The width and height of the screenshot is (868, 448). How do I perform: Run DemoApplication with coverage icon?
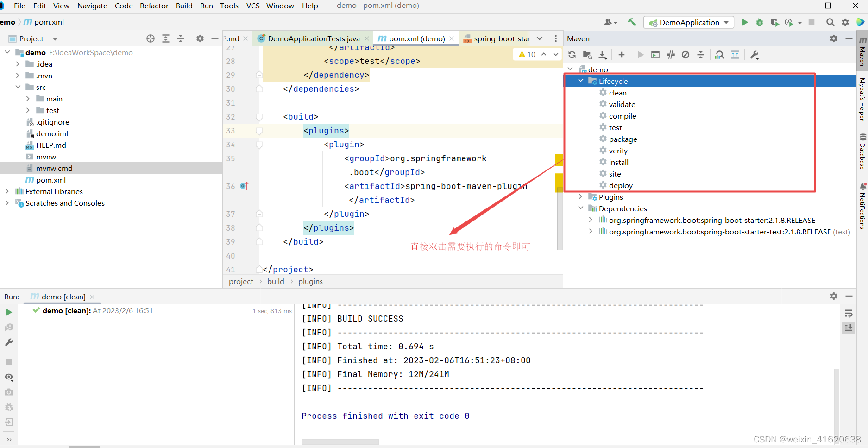point(774,22)
